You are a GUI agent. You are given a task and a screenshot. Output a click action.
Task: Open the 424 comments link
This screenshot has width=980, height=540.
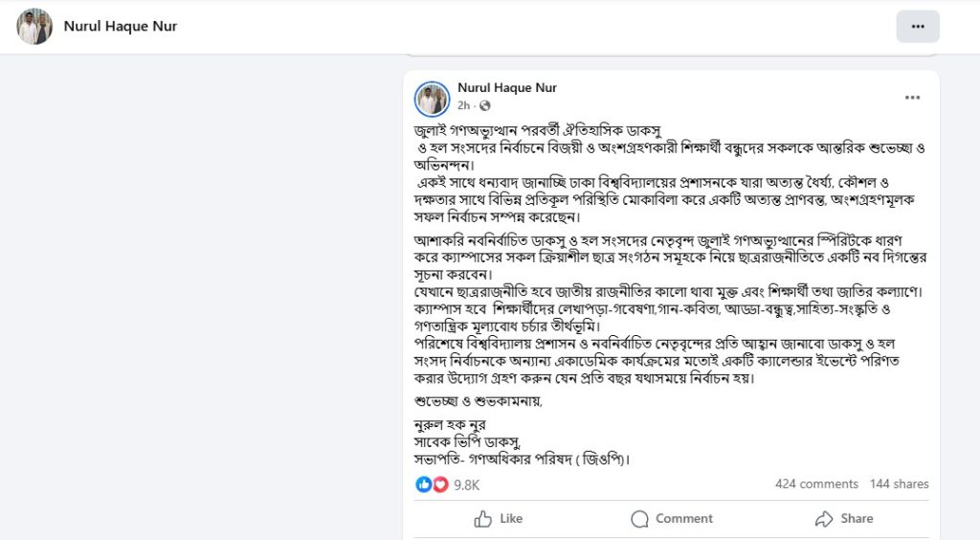pos(816,484)
